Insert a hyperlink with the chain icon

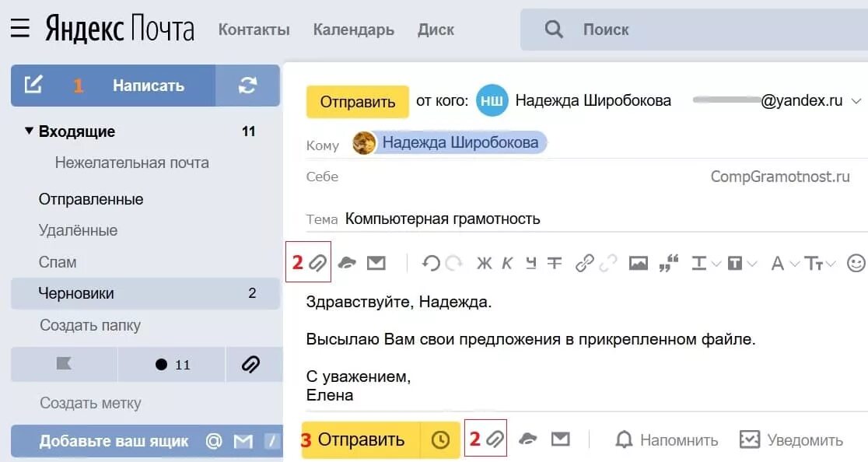pos(585,264)
